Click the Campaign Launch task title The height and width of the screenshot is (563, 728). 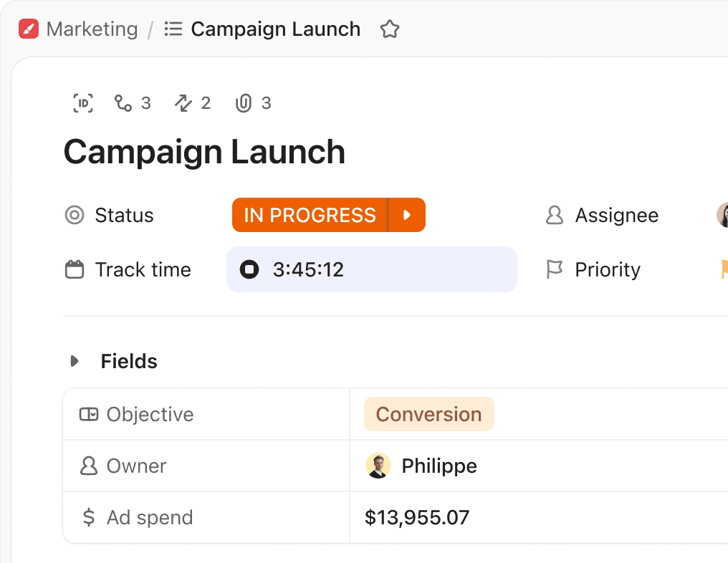point(204,153)
